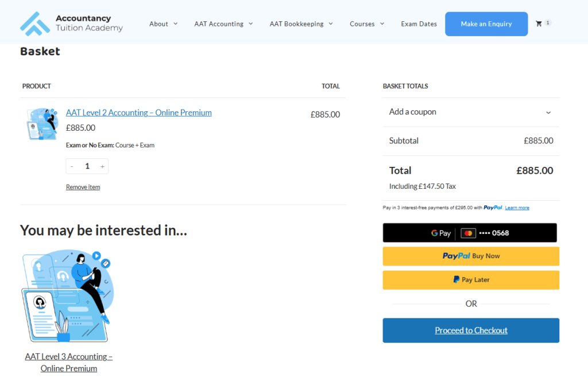
Task: Remove item from the basket
Action: click(83, 187)
